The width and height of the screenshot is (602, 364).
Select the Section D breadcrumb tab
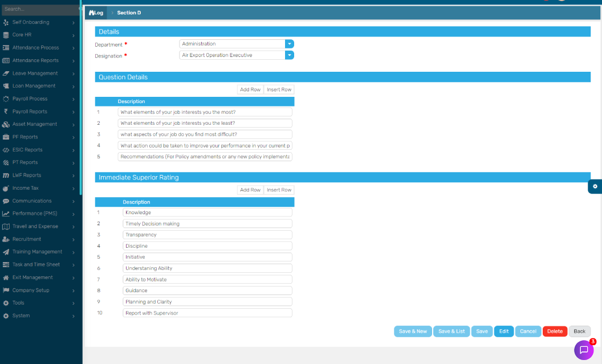click(x=129, y=13)
